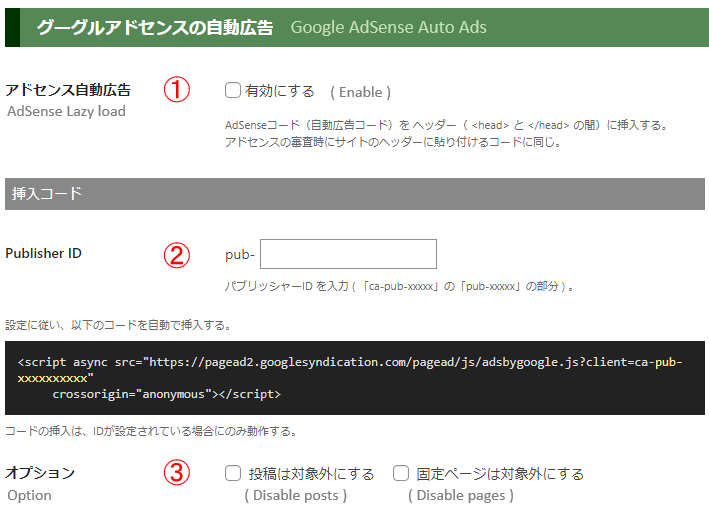Click the pub- prefix before the input
This screenshot has width=709, height=513.
pyautogui.click(x=240, y=254)
